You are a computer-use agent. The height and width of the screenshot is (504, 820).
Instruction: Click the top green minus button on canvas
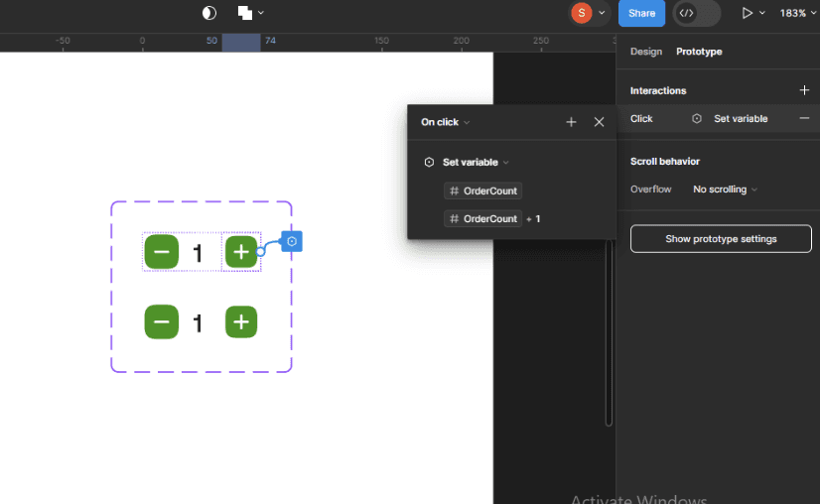(162, 252)
